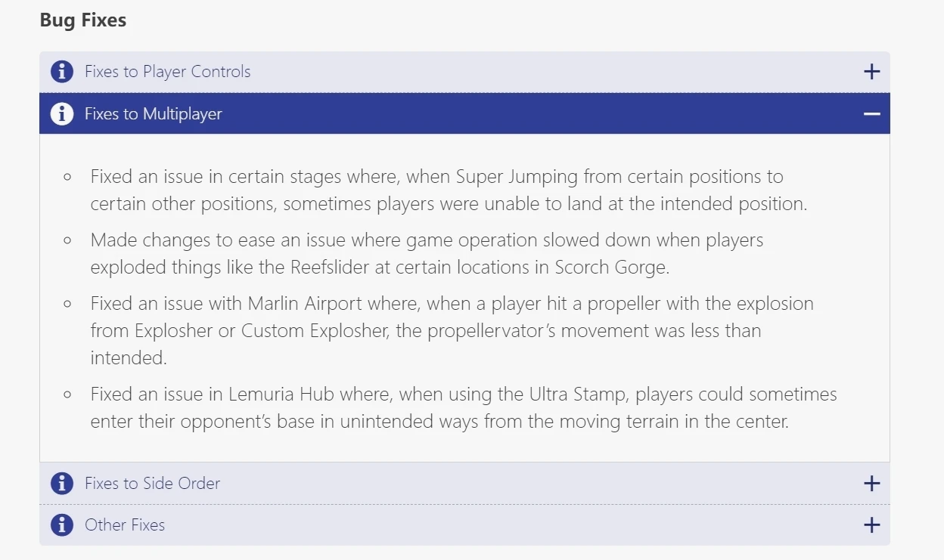Viewport: 944px width, 560px height.
Task: Click the bullet marker before the Lemuria Hub item
Action: [68, 394]
